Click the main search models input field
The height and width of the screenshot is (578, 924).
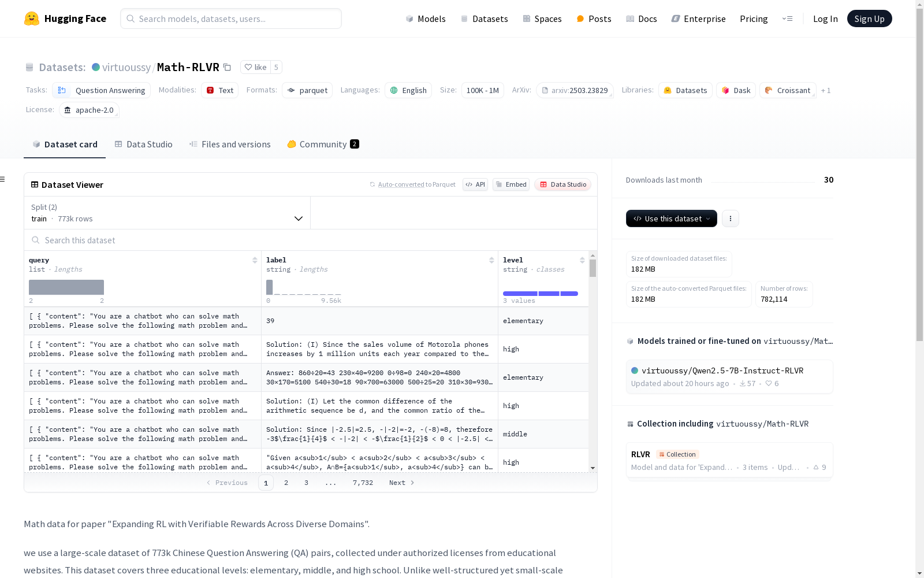[231, 18]
